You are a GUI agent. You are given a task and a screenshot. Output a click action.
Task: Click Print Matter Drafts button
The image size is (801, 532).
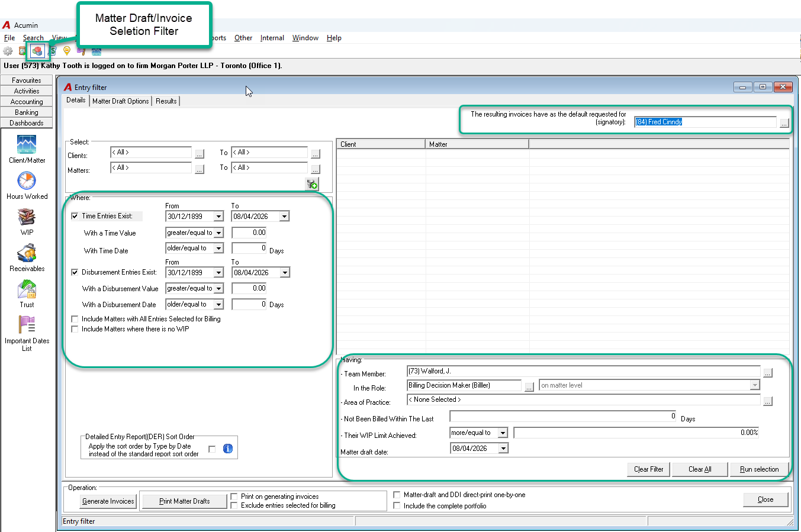coord(185,501)
